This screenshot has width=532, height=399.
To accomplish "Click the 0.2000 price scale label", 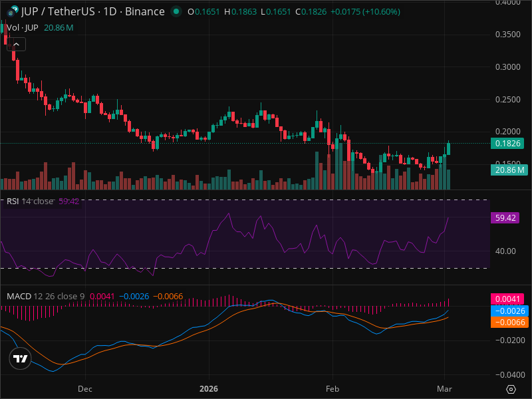I will pos(508,132).
